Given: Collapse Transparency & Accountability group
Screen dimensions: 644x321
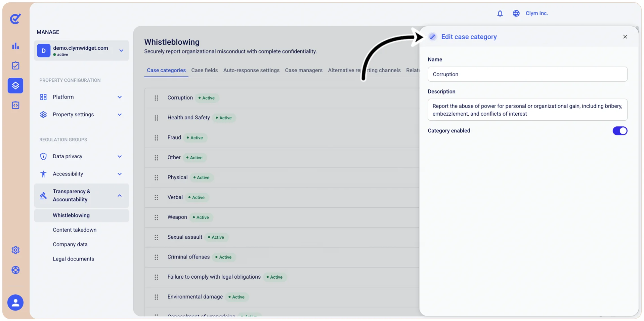Looking at the screenshot, I should pyautogui.click(x=81, y=195).
